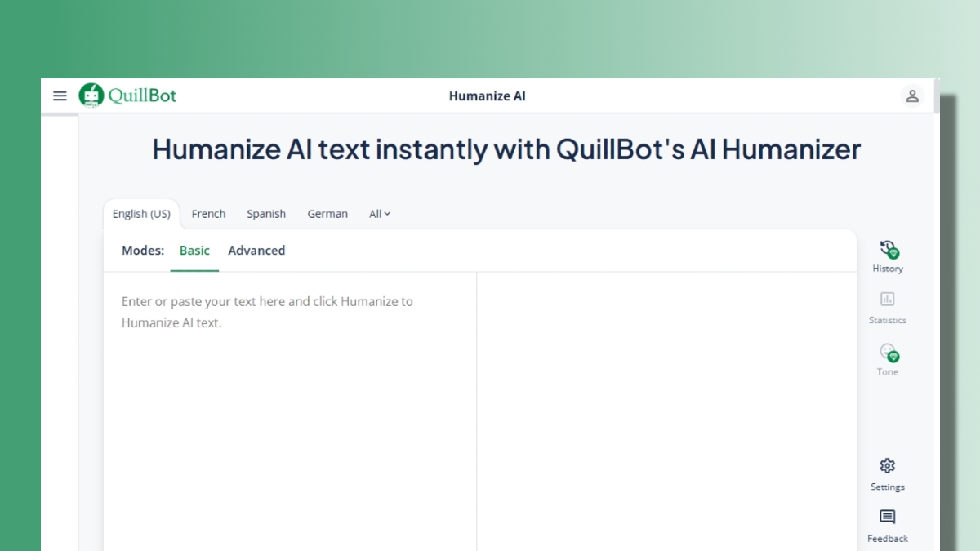This screenshot has height=551, width=980.
Task: Switch to the English (US) tab
Action: (x=140, y=213)
